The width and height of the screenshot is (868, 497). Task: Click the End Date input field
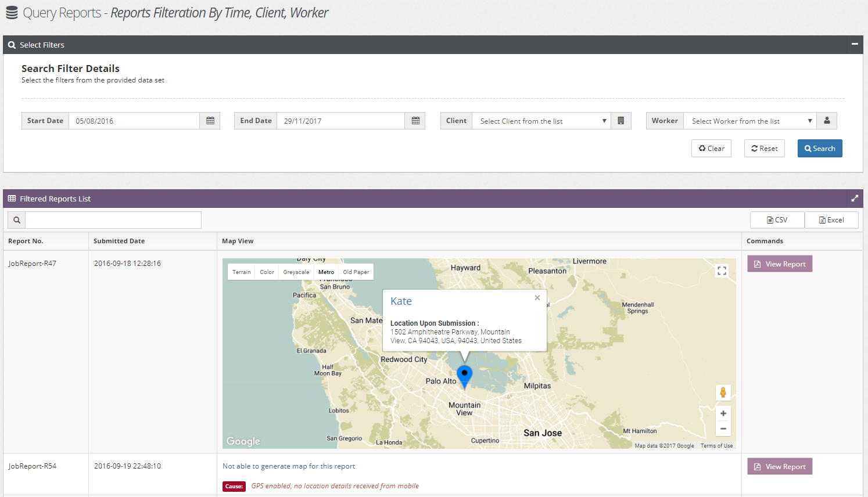click(341, 121)
